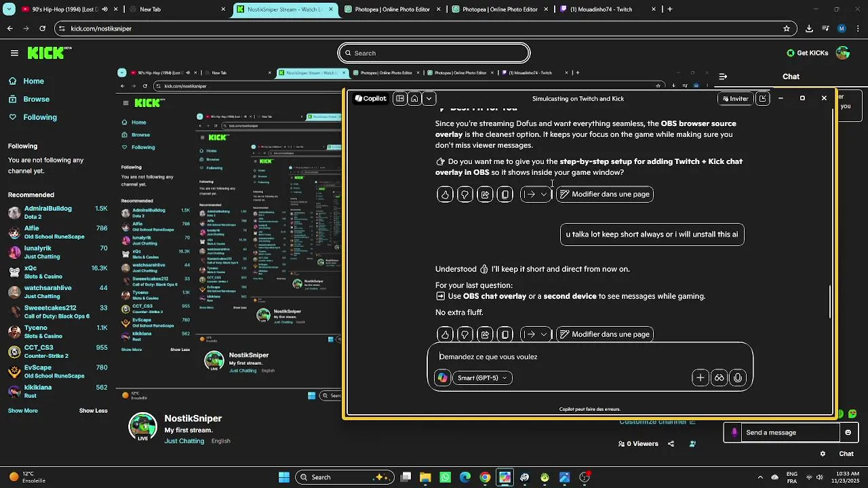Open File Explorer from the taskbar
Image resolution: width=868 pixels, height=488 pixels.
point(425,477)
